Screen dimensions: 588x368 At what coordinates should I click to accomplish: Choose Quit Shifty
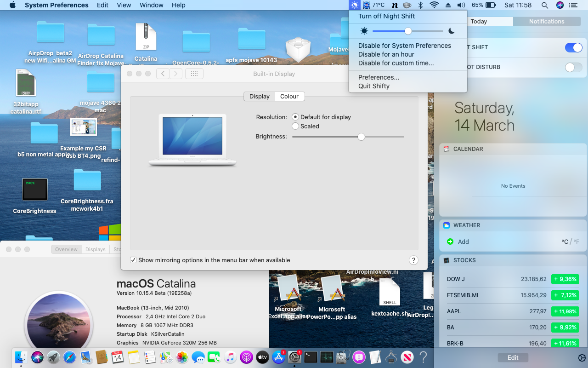click(x=408, y=86)
